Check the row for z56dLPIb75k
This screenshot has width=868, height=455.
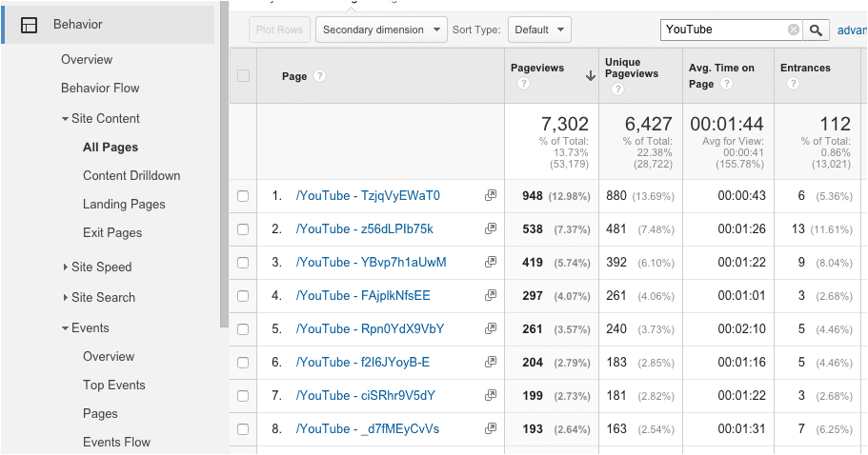(x=243, y=229)
